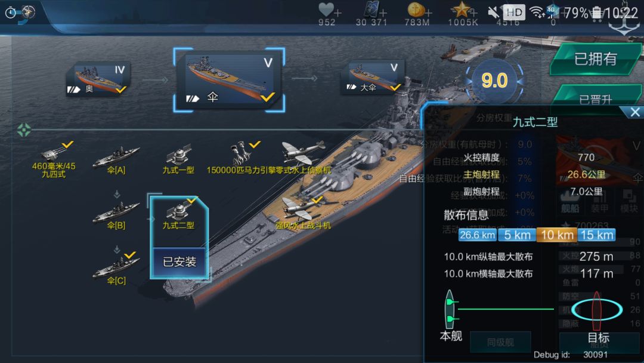Close the 九式二型 info panel
This screenshot has width=644, height=363.
(635, 112)
